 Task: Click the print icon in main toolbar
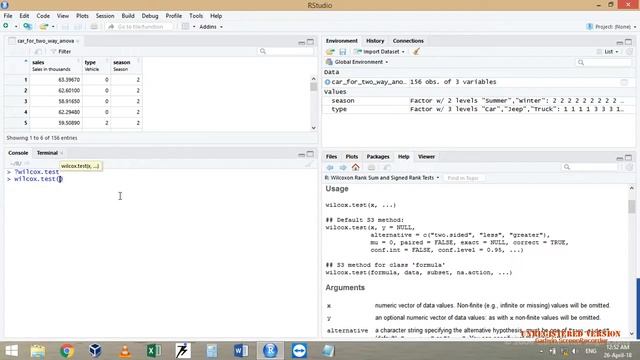[94, 27]
